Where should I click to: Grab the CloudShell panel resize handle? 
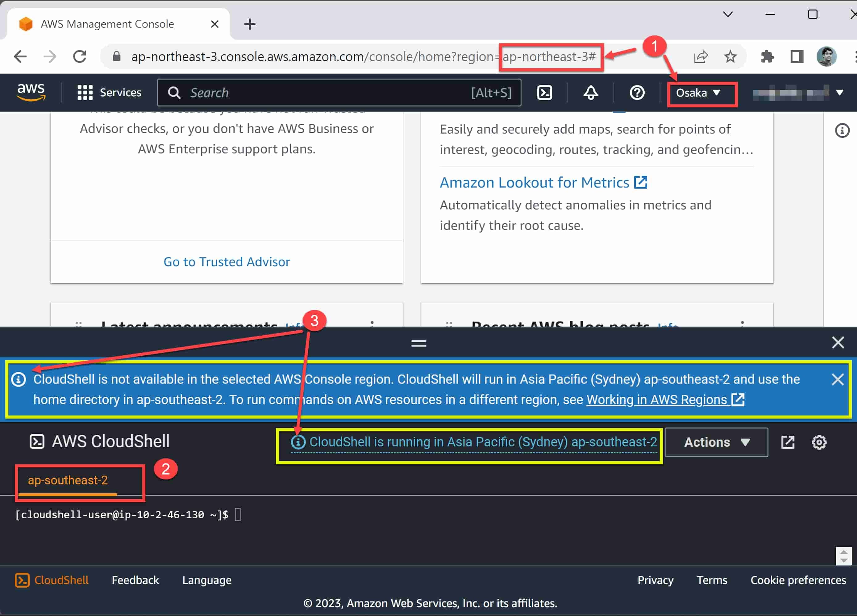pos(419,343)
